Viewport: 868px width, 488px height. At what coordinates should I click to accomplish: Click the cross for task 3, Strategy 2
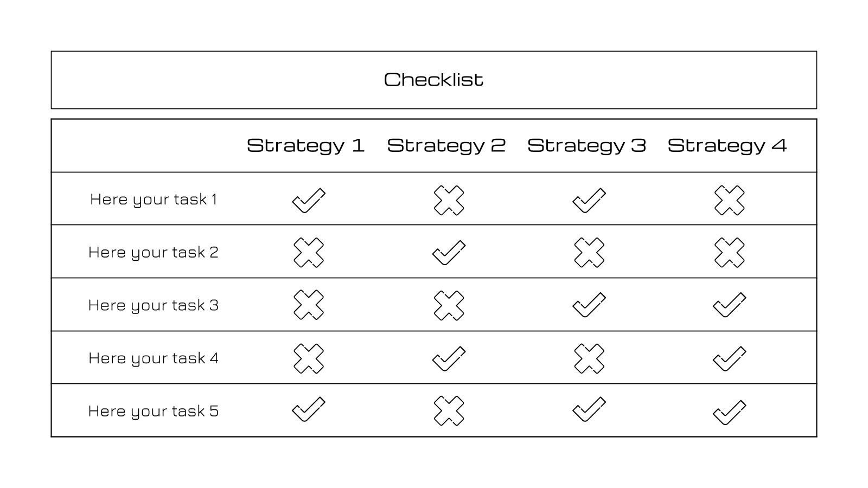449,305
